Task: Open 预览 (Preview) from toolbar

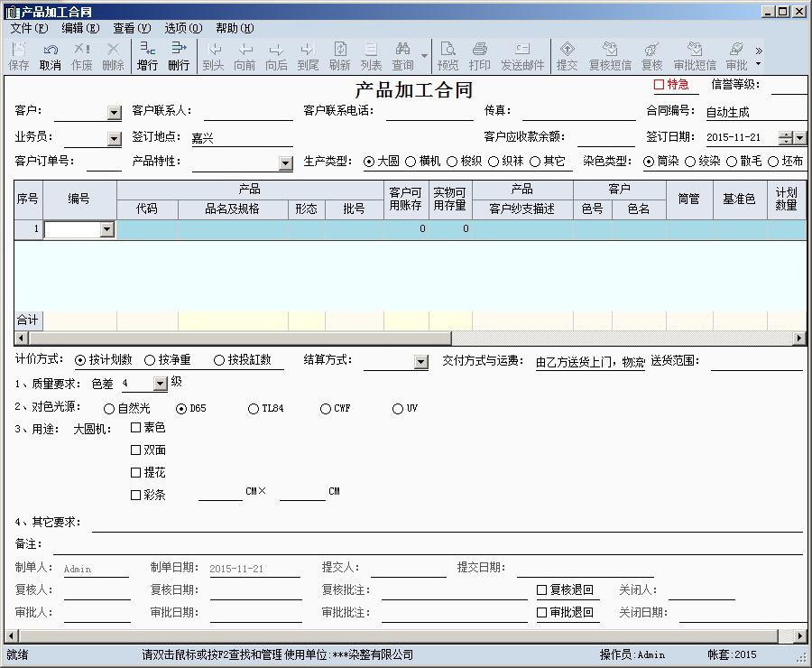Action: 448,56
